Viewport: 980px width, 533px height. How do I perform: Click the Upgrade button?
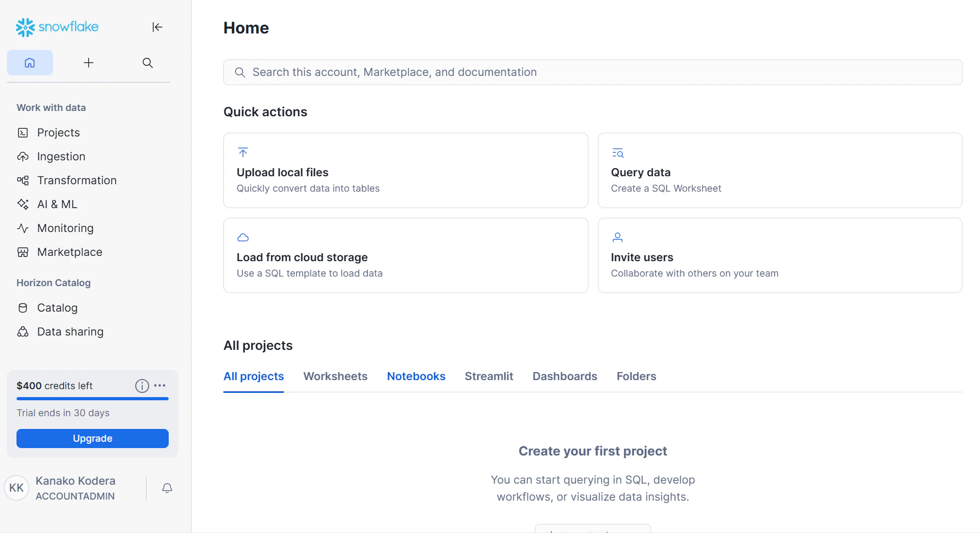pos(92,439)
